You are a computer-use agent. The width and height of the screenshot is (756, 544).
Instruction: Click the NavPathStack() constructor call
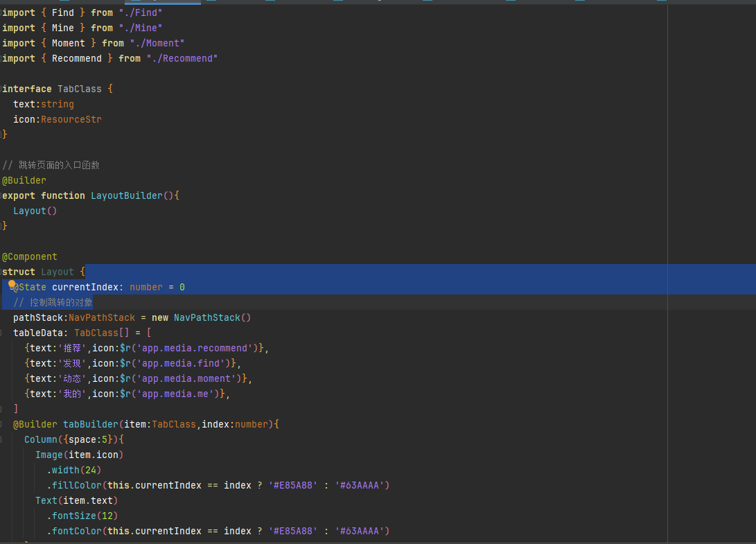click(212, 318)
